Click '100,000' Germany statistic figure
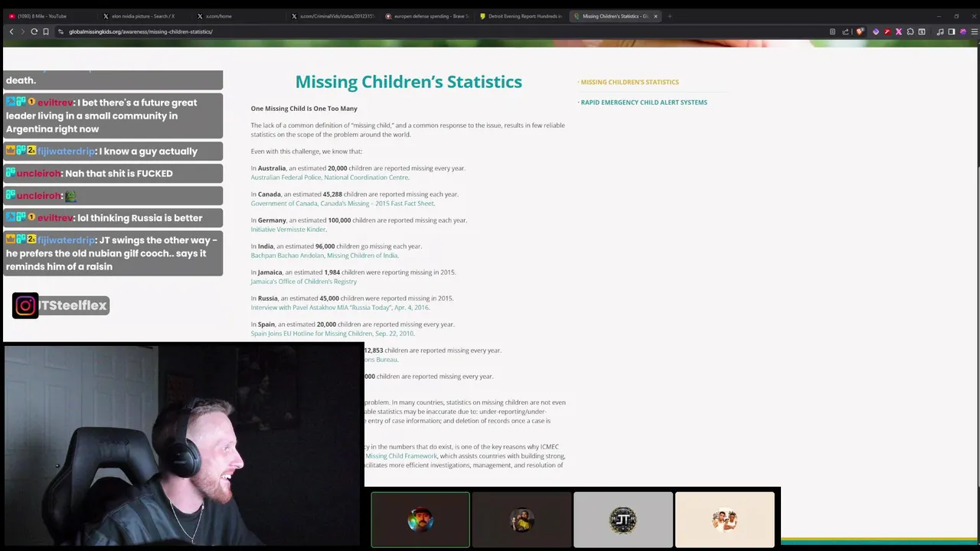 pyautogui.click(x=339, y=220)
